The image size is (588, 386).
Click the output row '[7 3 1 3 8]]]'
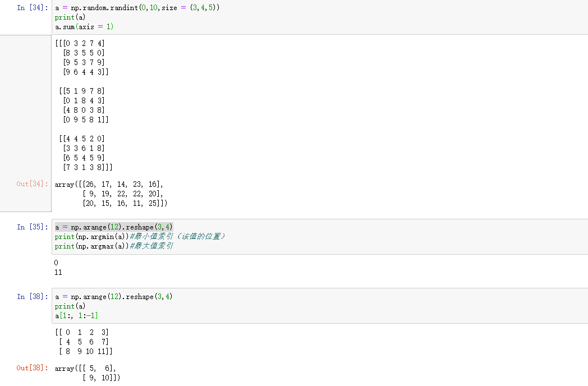click(x=88, y=167)
